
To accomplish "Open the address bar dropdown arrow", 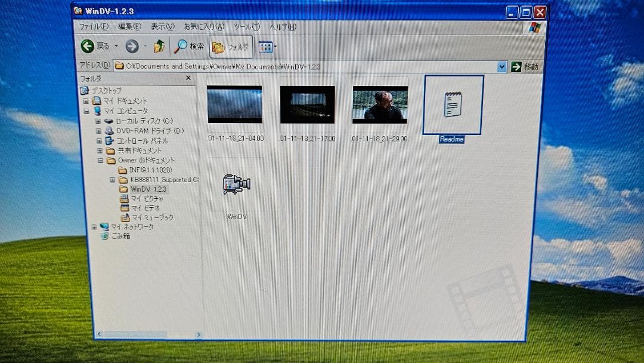I will pos(502,66).
